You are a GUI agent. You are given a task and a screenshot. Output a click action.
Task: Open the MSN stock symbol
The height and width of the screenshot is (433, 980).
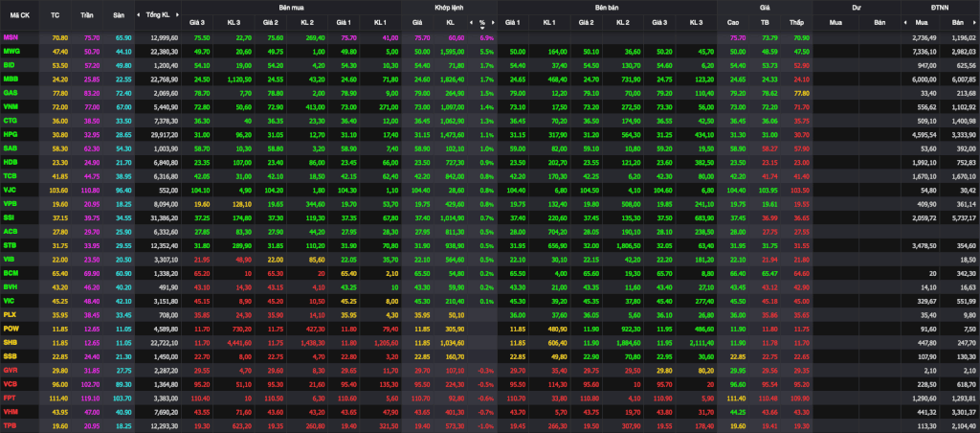tap(10, 37)
